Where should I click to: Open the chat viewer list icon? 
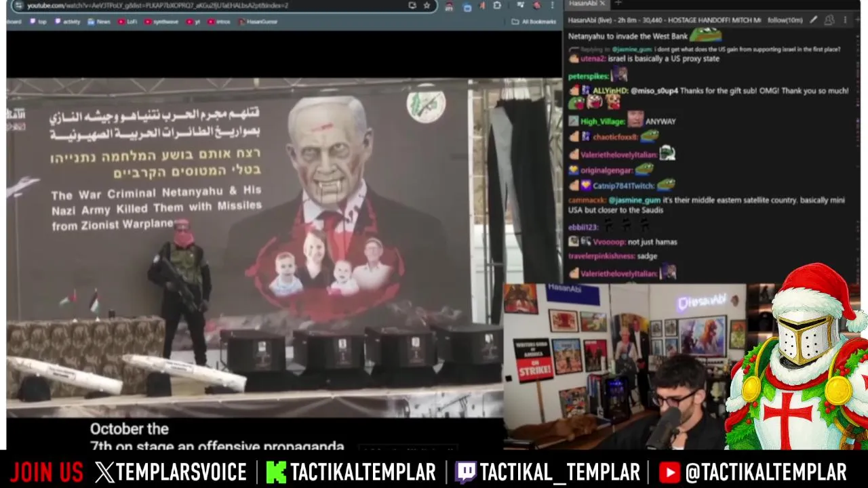tap(829, 20)
